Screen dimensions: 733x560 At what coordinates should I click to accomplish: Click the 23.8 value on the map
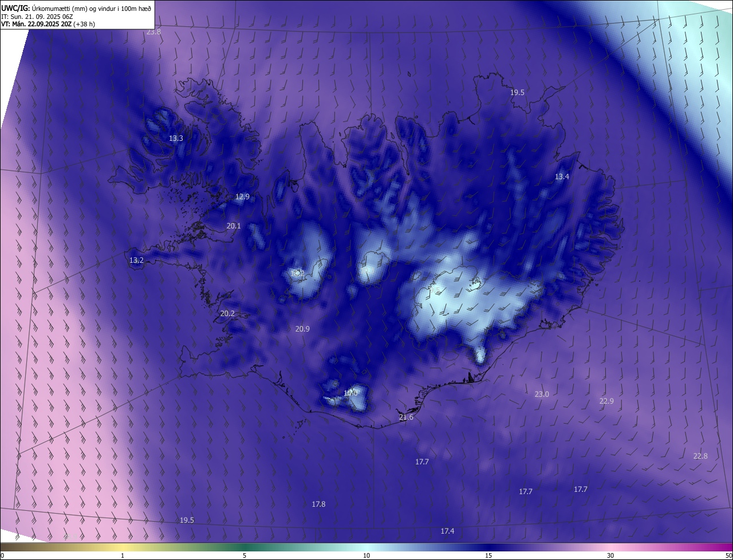[x=153, y=32]
